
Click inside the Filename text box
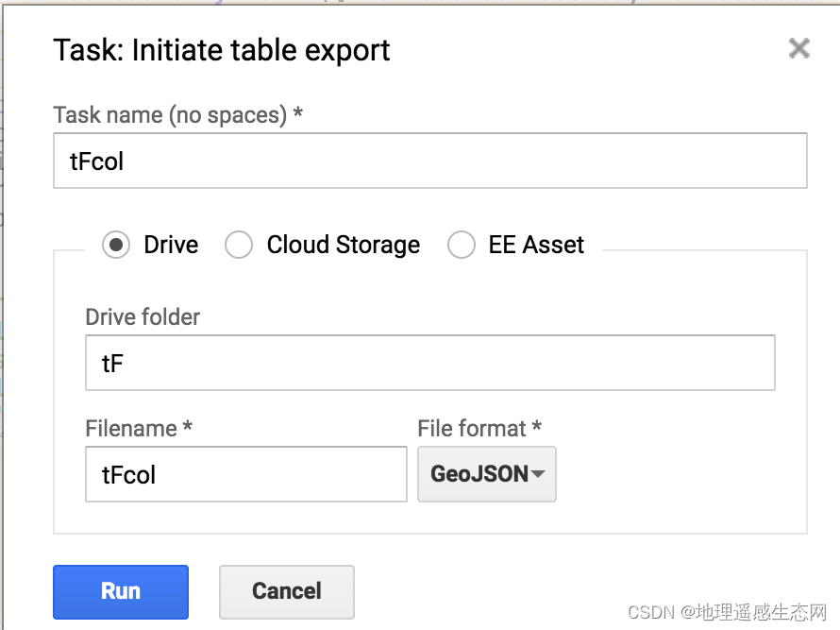coord(246,474)
